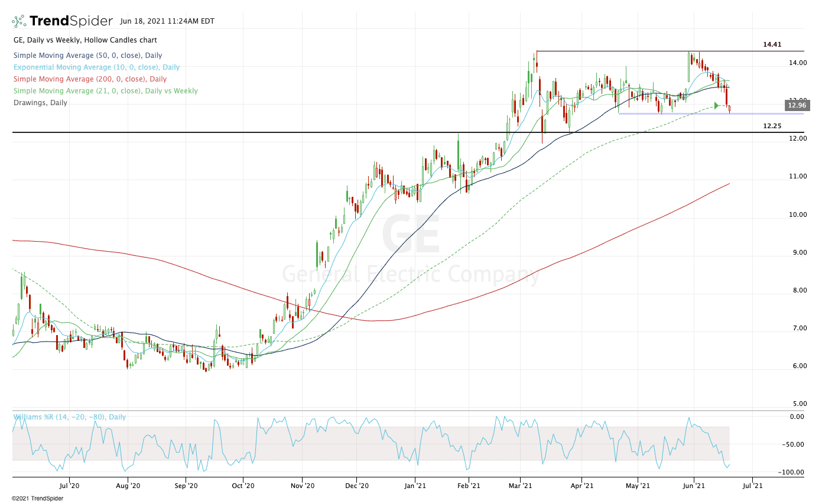Click the Feb '21 date axis label
Viewport: 822px width, 504px height.
(x=468, y=486)
